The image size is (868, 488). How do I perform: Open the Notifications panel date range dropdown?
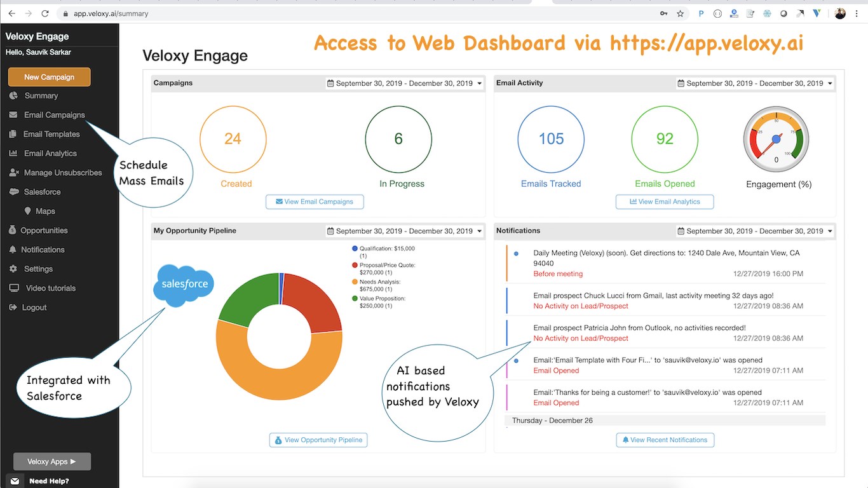[x=755, y=231]
